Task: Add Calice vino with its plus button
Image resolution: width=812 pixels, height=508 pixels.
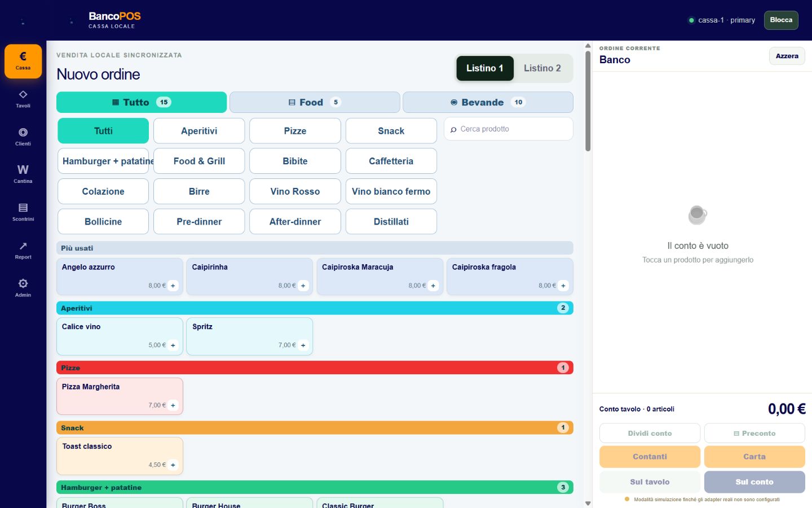Action: pos(173,345)
